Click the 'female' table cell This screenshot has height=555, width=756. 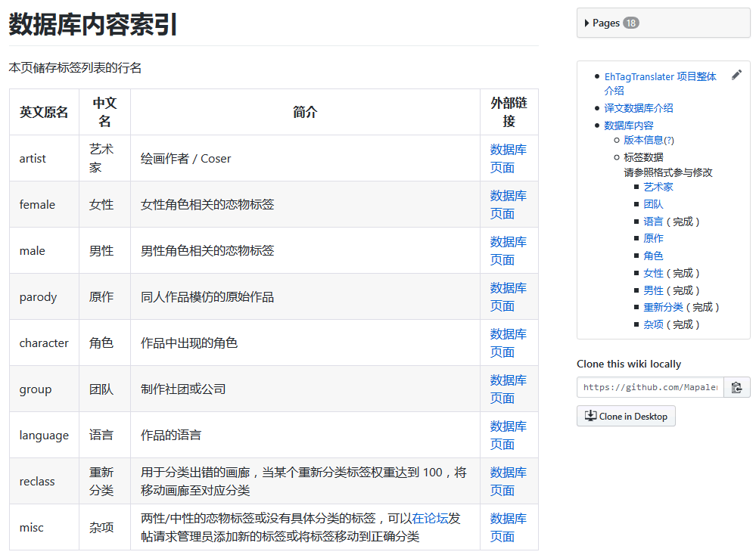tap(44, 205)
